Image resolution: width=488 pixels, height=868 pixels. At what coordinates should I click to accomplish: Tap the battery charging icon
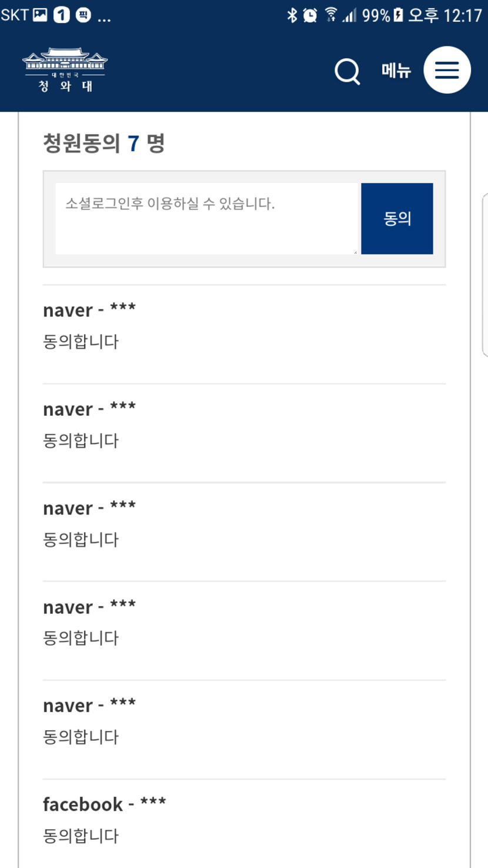(x=398, y=15)
